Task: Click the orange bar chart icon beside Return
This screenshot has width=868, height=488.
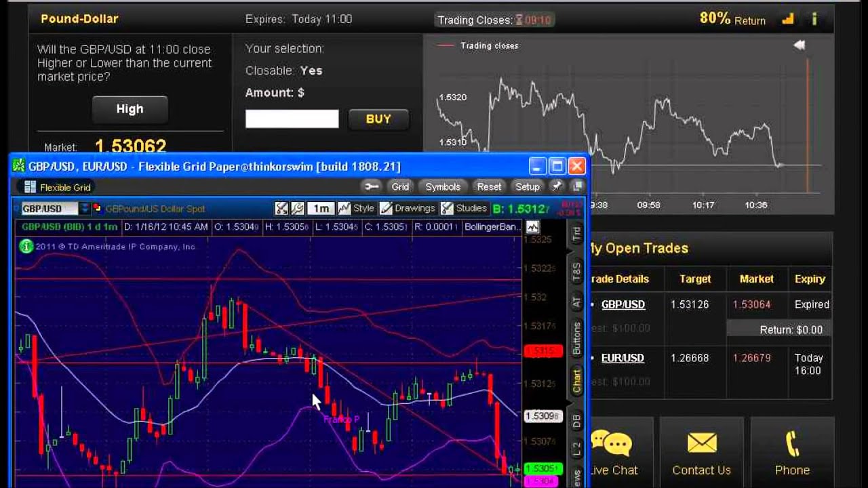Action: point(788,19)
